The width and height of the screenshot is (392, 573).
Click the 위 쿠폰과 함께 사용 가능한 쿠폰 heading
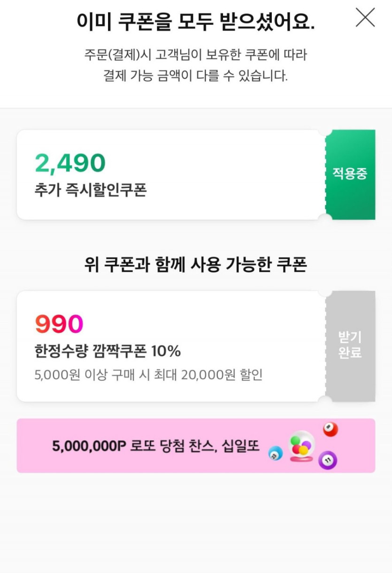[x=196, y=265]
